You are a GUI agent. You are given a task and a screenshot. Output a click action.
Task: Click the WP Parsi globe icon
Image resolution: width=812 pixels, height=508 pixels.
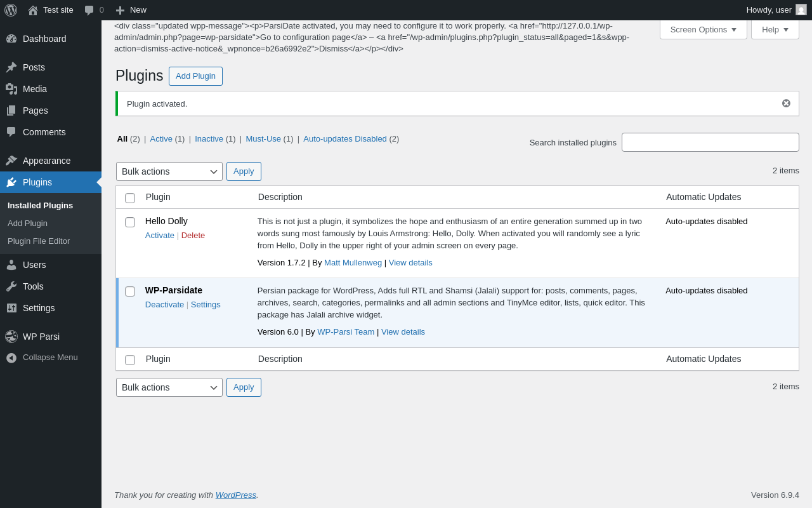(11, 337)
